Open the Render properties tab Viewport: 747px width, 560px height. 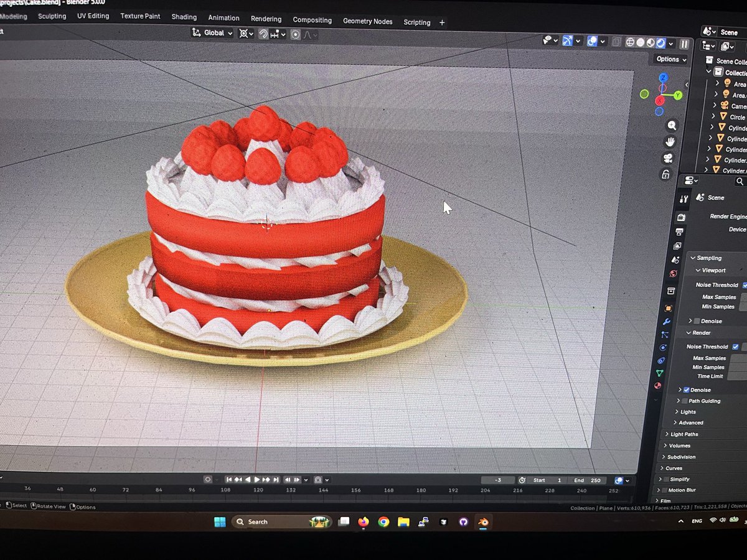[x=681, y=217]
